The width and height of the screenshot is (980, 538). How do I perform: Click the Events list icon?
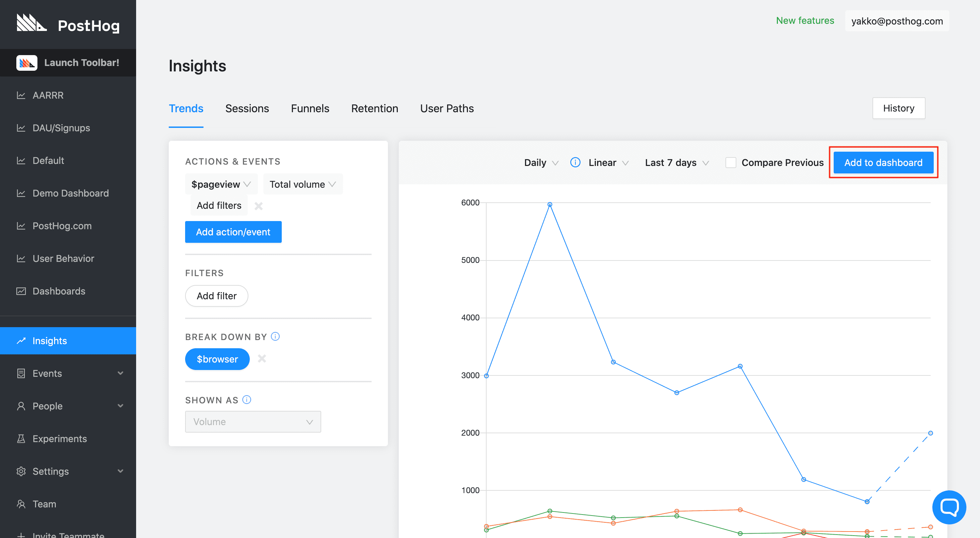[21, 373]
